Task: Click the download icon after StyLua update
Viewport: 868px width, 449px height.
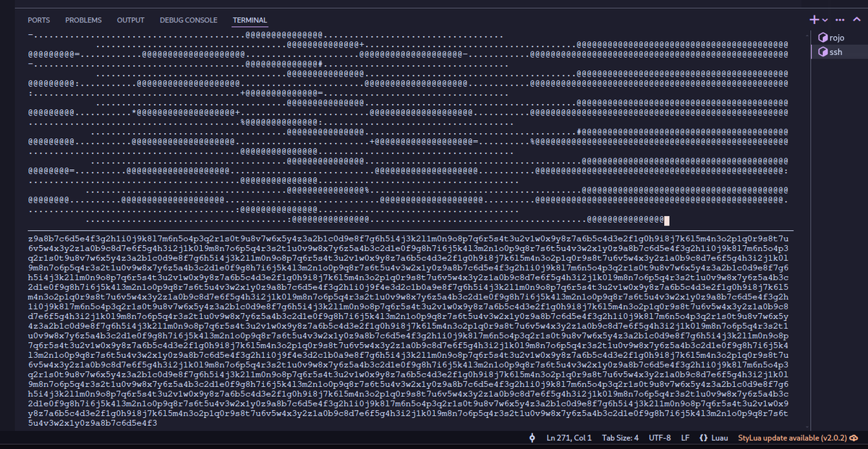Action: pos(854,438)
